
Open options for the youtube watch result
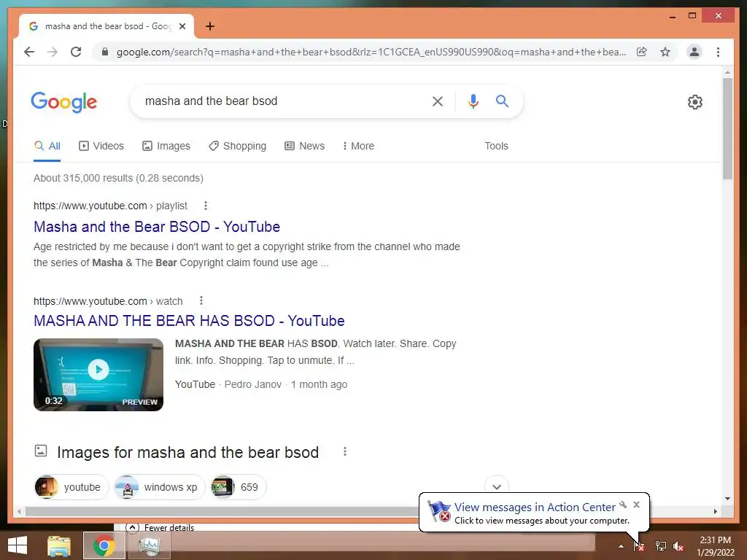coord(201,300)
